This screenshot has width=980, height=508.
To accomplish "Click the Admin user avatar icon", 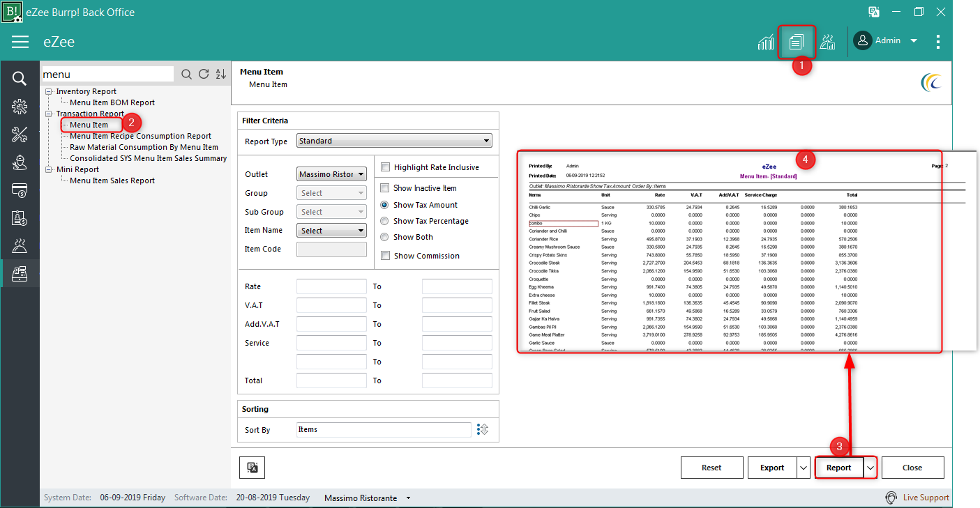I will pos(862,40).
